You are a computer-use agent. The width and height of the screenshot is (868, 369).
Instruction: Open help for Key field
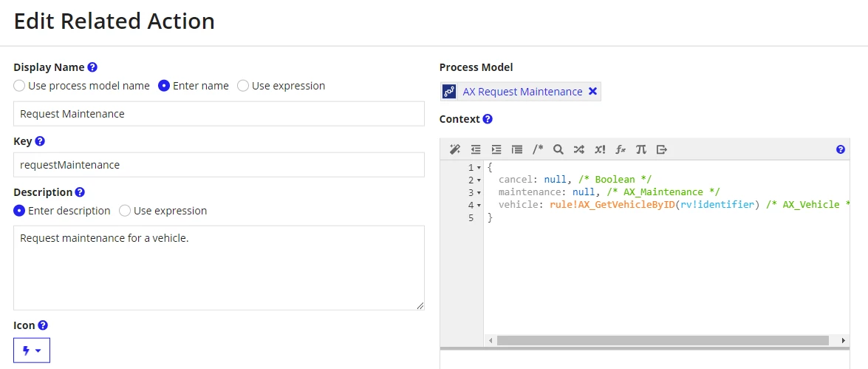click(x=39, y=141)
